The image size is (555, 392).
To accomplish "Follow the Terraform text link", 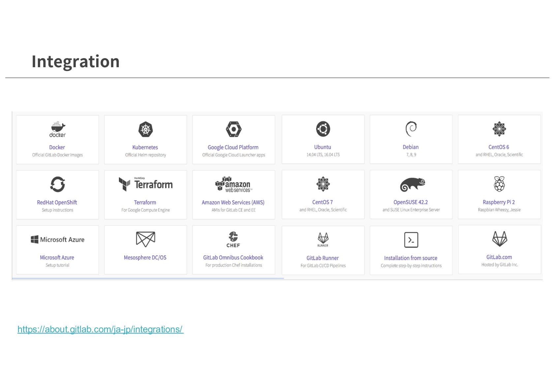I will 145,202.
